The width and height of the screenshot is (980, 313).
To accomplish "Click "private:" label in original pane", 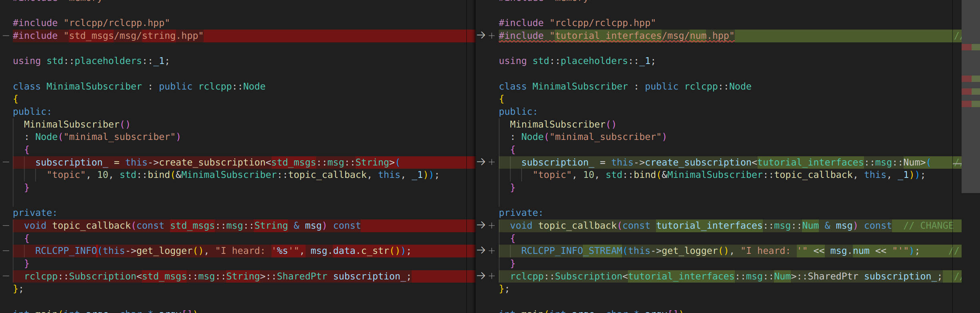I will coord(35,213).
